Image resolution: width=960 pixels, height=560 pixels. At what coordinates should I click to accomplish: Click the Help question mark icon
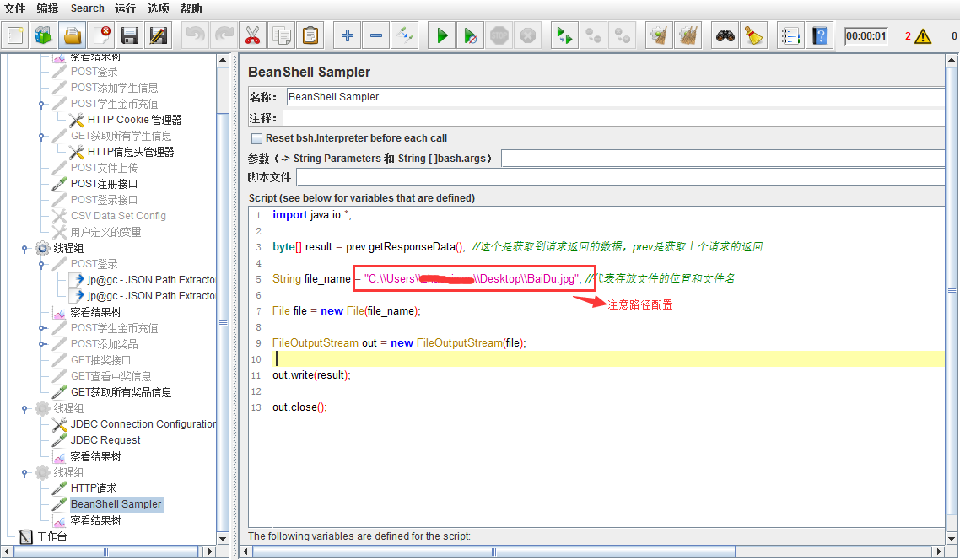tap(819, 35)
